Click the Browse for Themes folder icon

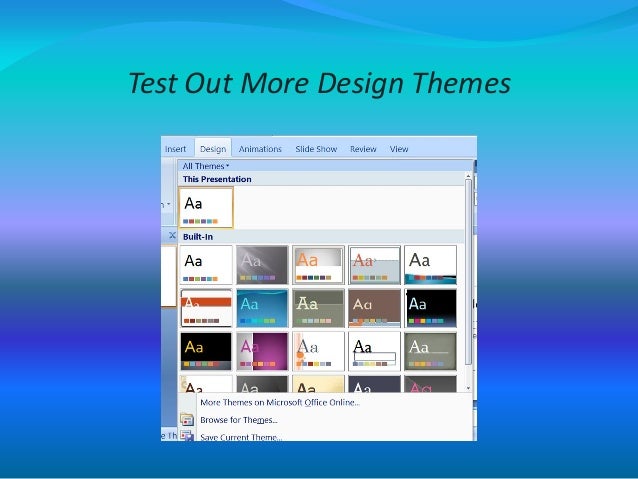point(187,420)
